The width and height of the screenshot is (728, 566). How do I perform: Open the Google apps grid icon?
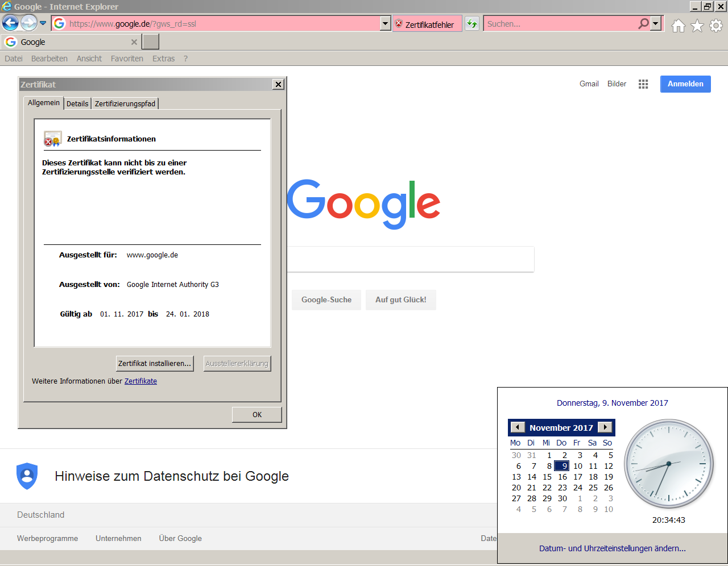click(643, 84)
